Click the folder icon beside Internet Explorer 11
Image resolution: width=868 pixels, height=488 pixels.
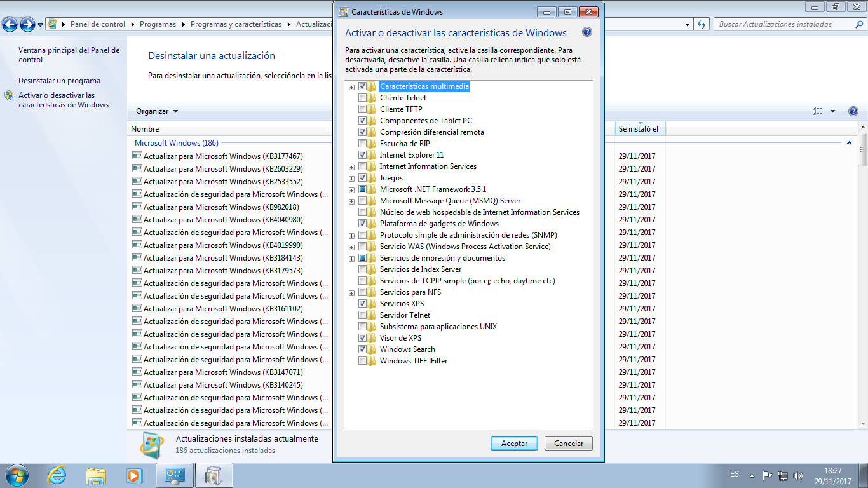click(x=372, y=155)
